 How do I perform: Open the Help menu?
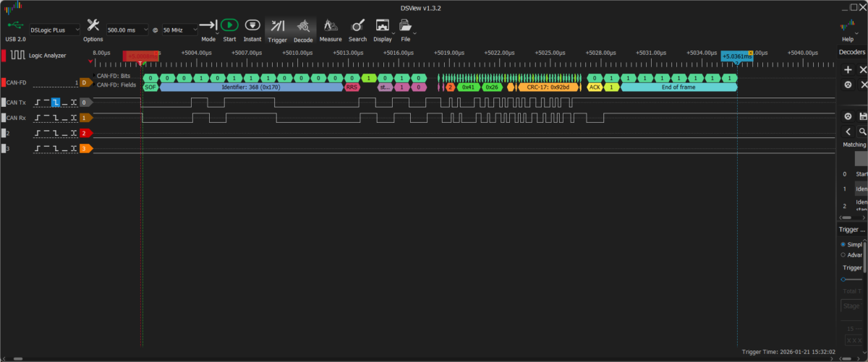[848, 26]
